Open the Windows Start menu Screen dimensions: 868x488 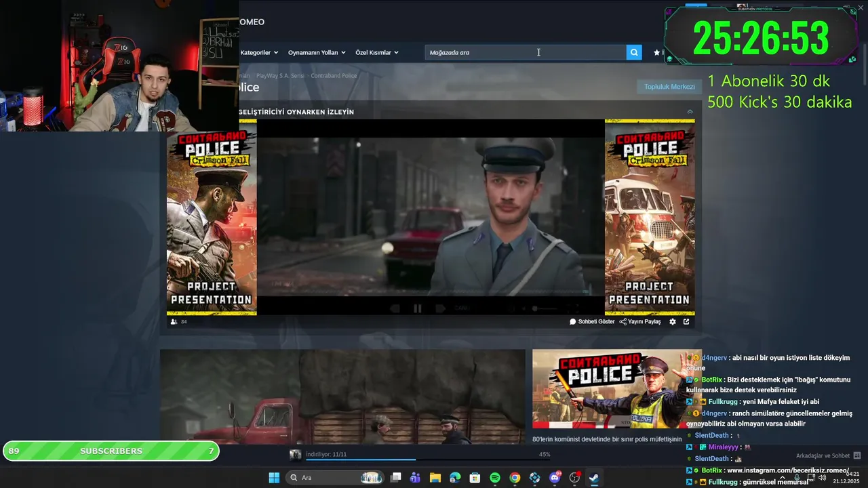click(x=274, y=478)
